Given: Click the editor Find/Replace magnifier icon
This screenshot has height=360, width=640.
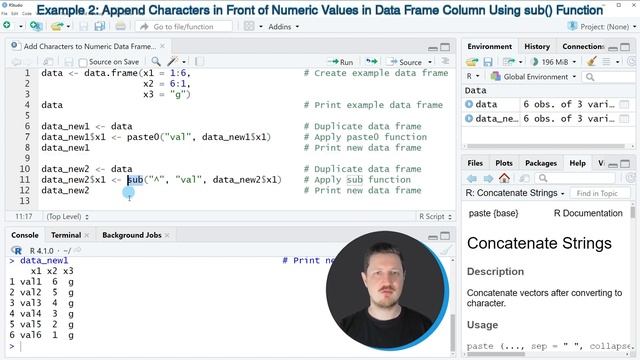Looking at the screenshot, I should (156, 62).
